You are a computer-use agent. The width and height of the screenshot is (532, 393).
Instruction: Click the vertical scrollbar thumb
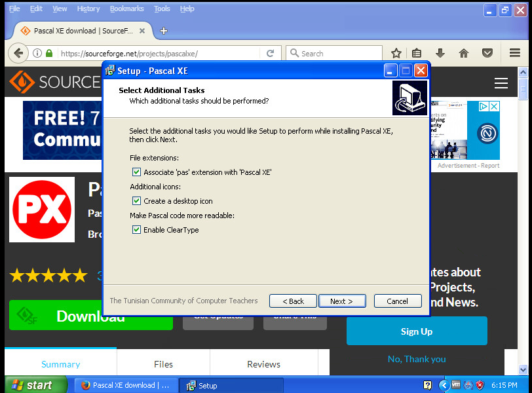click(523, 88)
